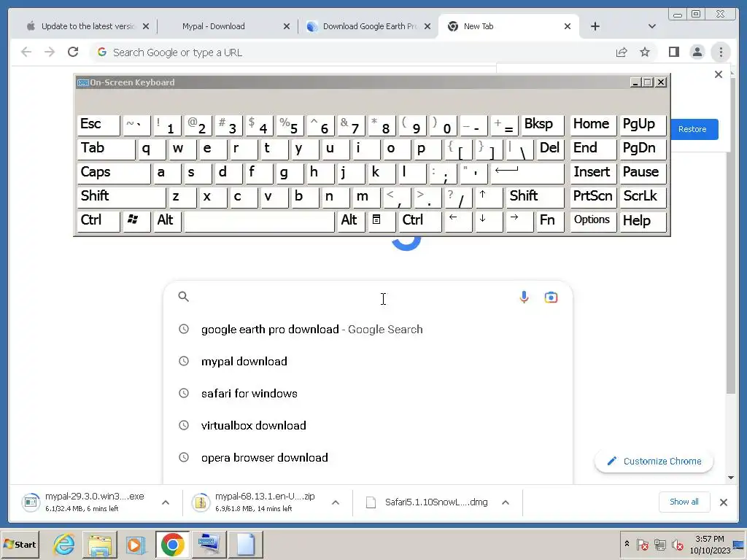Click the up arrow key on keyboard
This screenshot has height=560, width=747.
coord(489,197)
